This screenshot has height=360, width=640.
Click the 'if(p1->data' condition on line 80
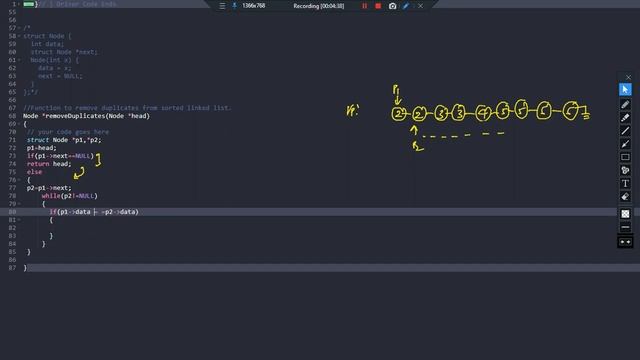94,212
